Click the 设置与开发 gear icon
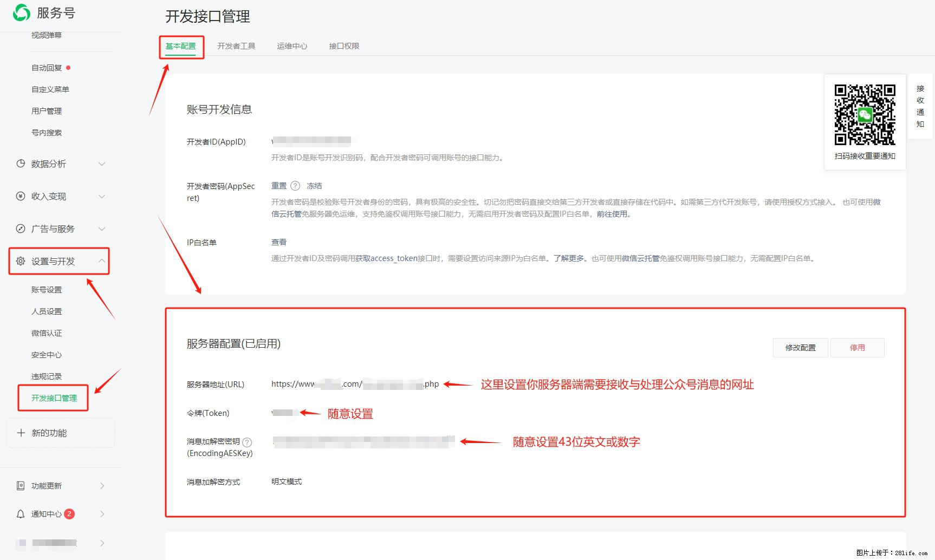Screen dimensions: 935x560 coord(20,261)
